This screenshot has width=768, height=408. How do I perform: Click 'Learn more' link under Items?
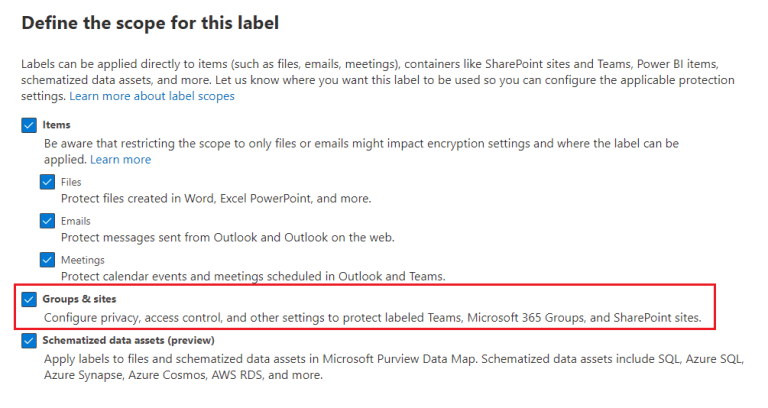[x=121, y=159]
